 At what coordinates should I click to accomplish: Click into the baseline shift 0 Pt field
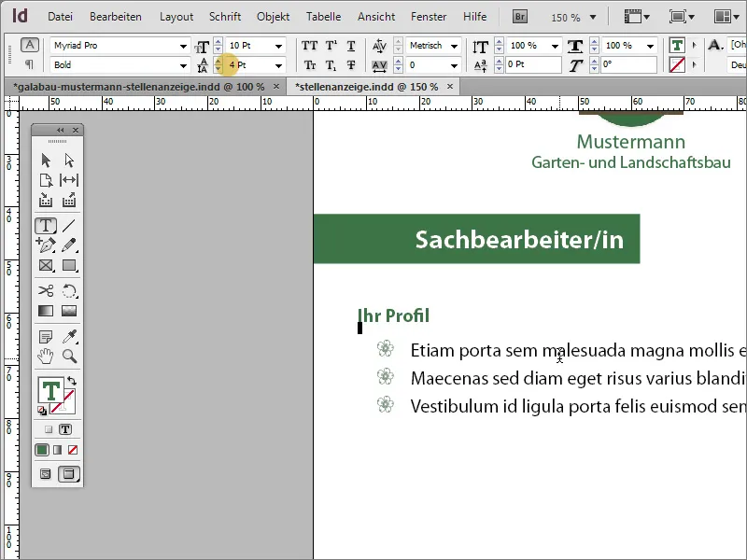pos(533,64)
